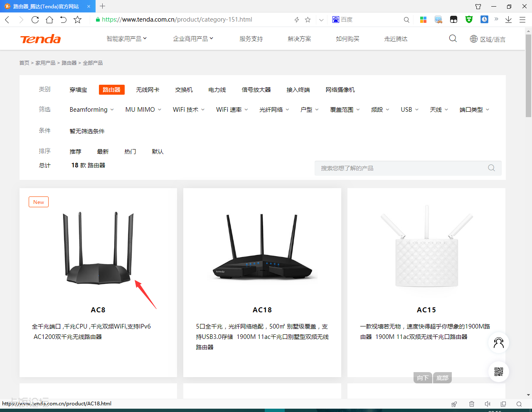
Task: Go to 家用产品 breadcrumb
Action: click(45, 63)
